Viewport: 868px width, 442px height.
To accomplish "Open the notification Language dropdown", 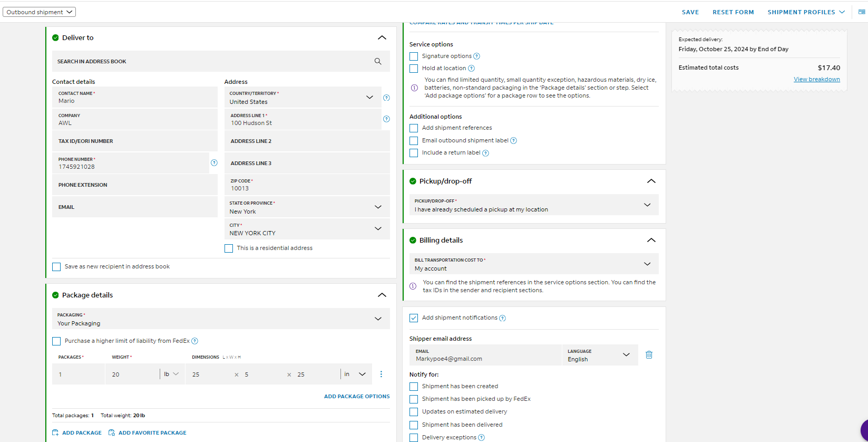I will click(x=600, y=355).
